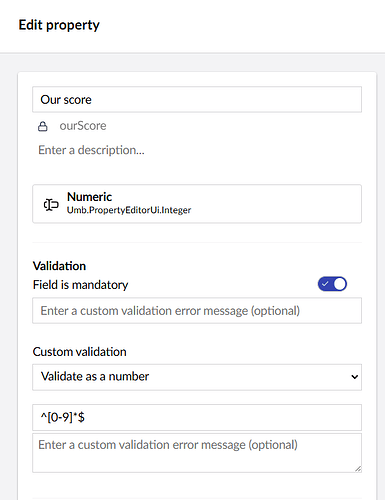Click the Enter a description field
This screenshot has width=385, height=500.
tap(197, 150)
